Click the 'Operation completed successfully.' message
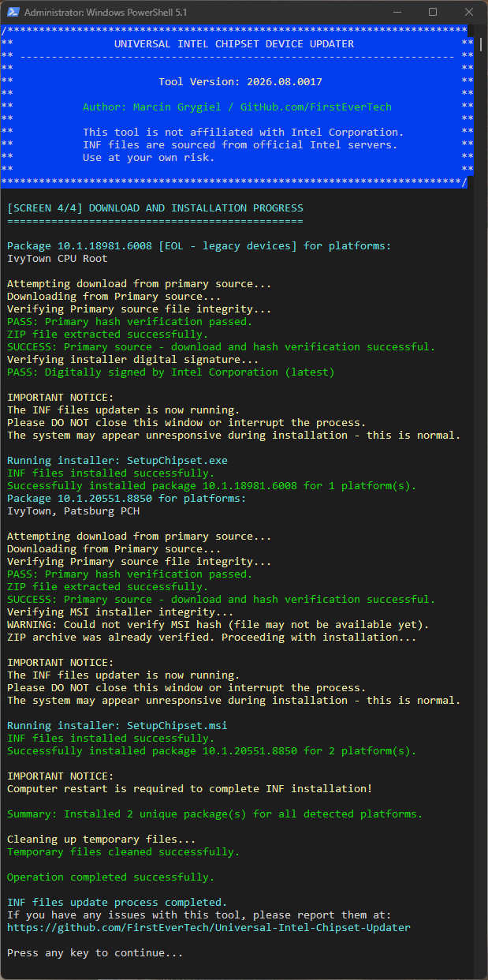The width and height of the screenshot is (488, 980). (111, 877)
